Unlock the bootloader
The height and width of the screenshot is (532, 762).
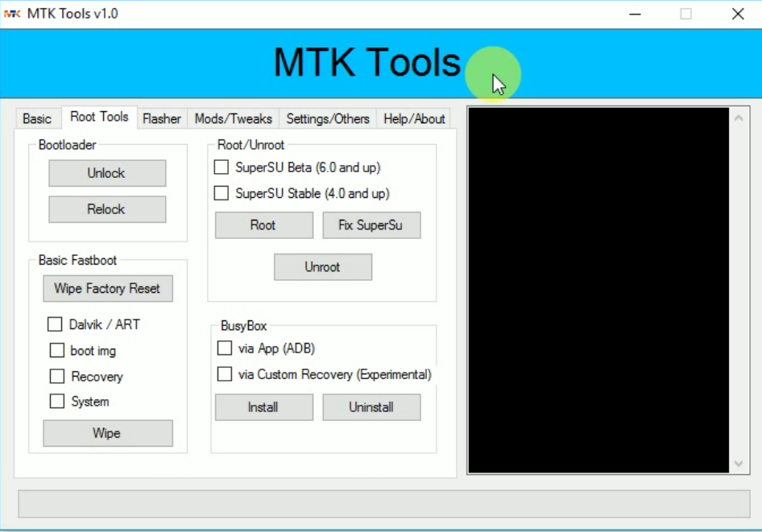[x=107, y=172]
